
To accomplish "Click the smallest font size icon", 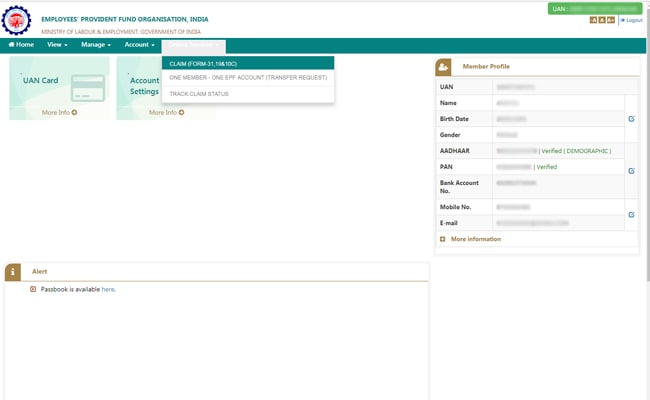I will point(594,20).
